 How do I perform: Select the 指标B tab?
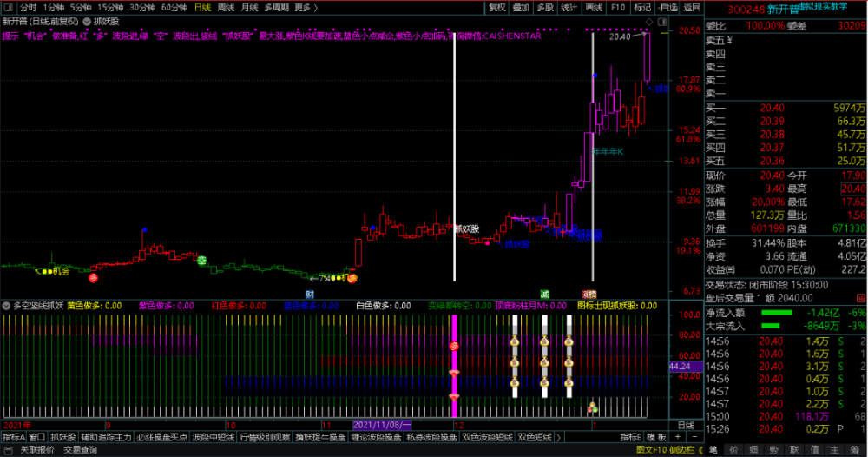click(x=630, y=437)
